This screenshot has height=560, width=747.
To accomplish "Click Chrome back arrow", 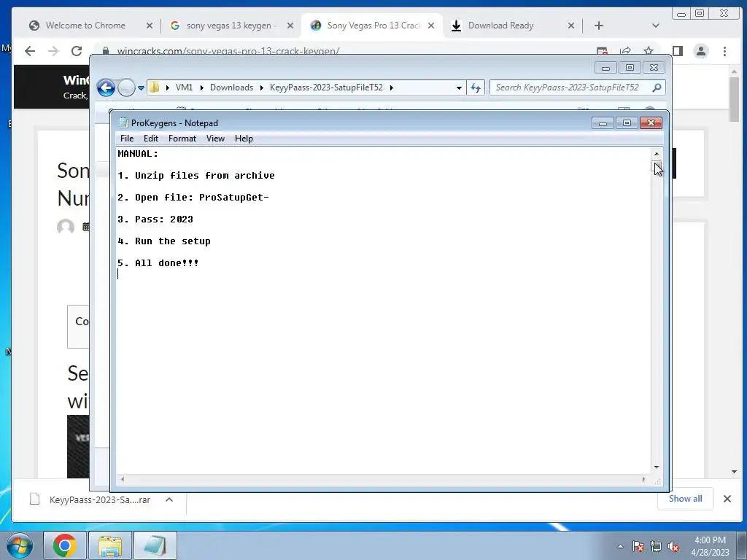I will (30, 51).
